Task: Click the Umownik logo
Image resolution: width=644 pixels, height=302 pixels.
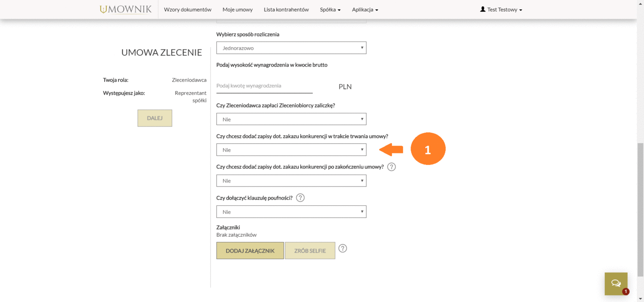Action: point(126,9)
